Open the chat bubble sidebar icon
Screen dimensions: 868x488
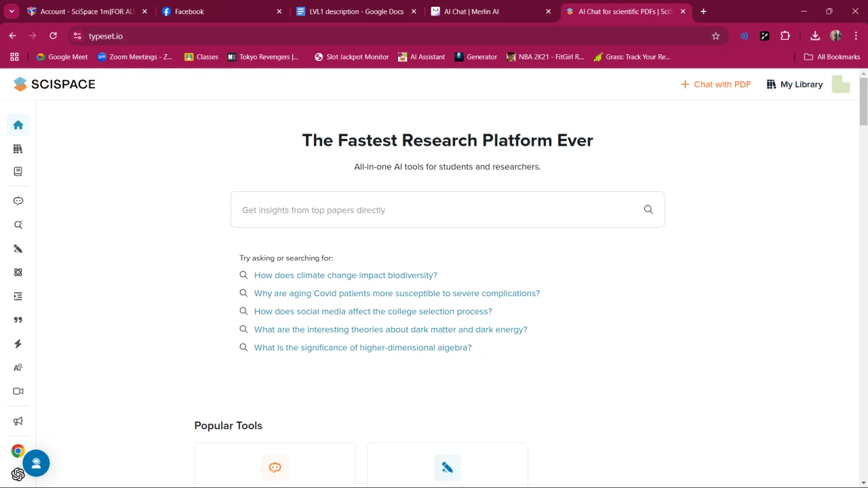point(18,201)
